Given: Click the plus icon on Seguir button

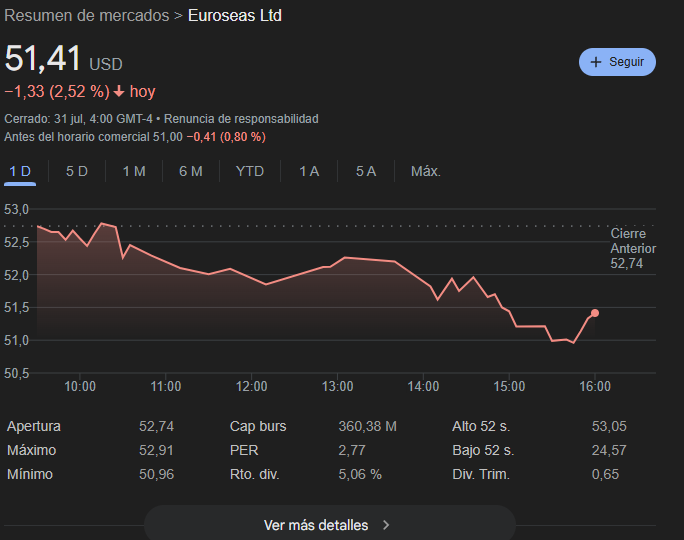Looking at the screenshot, I should (x=595, y=62).
